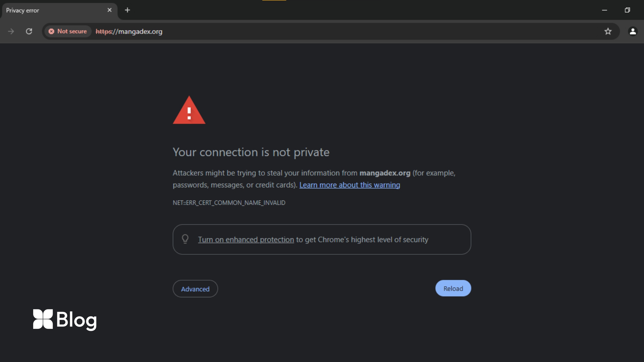The height and width of the screenshot is (362, 644).
Task: Click the Blog logo watermark
Action: pyautogui.click(x=65, y=319)
